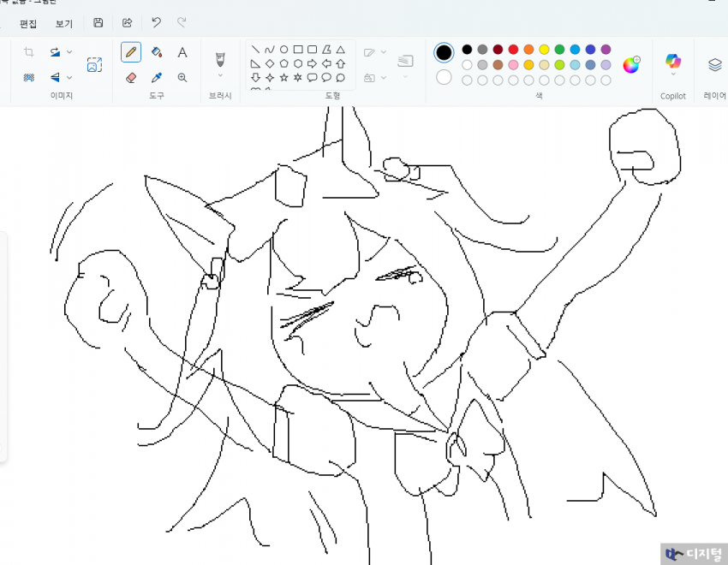The image size is (728, 565).
Task: Pick the brown color swatch
Action: click(x=498, y=65)
